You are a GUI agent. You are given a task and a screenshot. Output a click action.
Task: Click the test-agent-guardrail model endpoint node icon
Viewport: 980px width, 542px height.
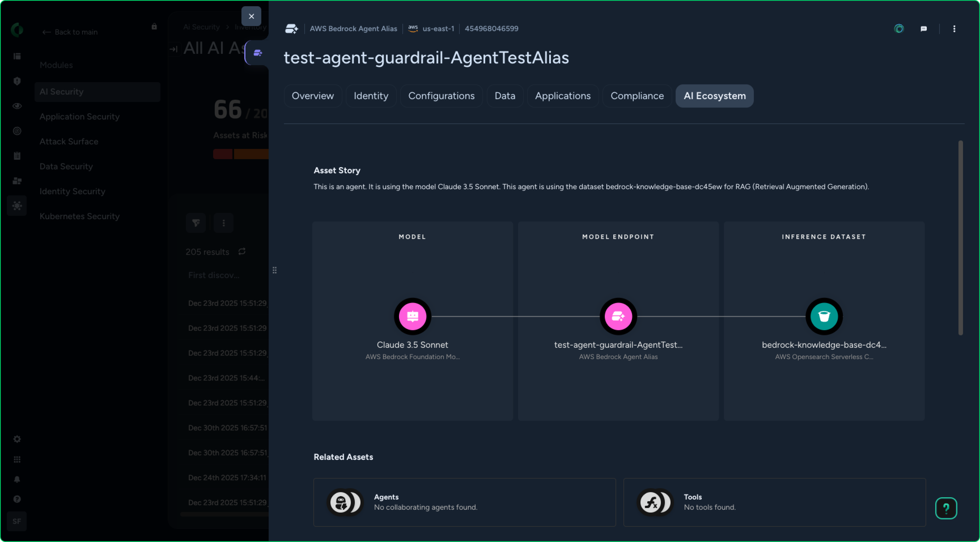(x=618, y=316)
